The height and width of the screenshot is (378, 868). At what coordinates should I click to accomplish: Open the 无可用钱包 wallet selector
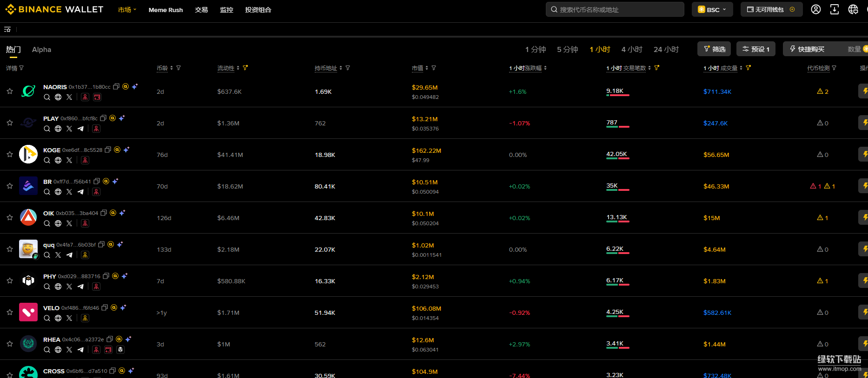click(x=771, y=9)
